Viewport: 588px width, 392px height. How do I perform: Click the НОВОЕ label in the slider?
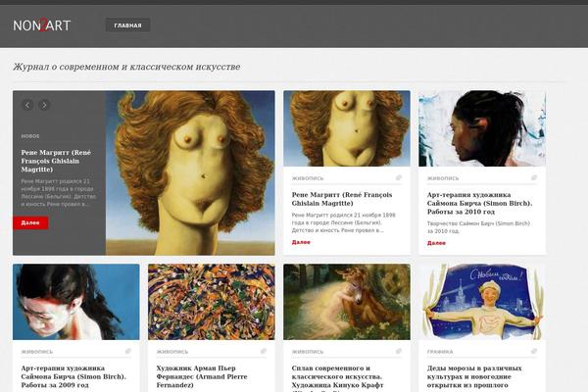(x=30, y=136)
